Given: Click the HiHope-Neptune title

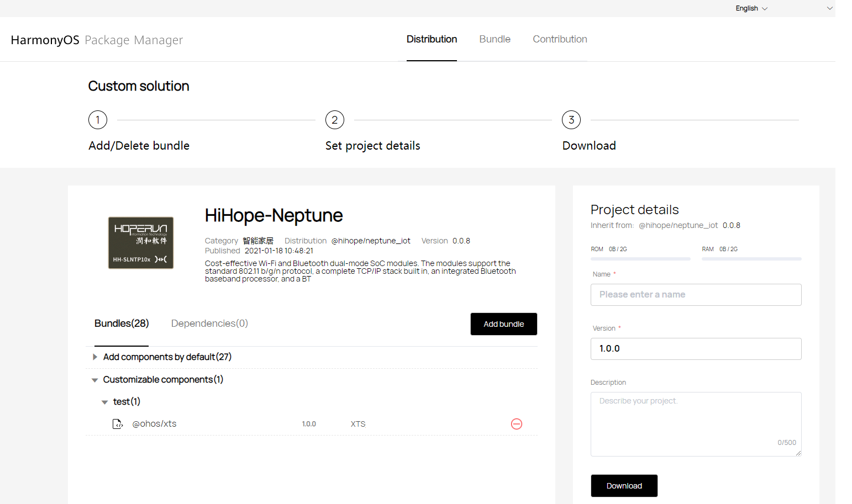Looking at the screenshot, I should click(x=274, y=215).
